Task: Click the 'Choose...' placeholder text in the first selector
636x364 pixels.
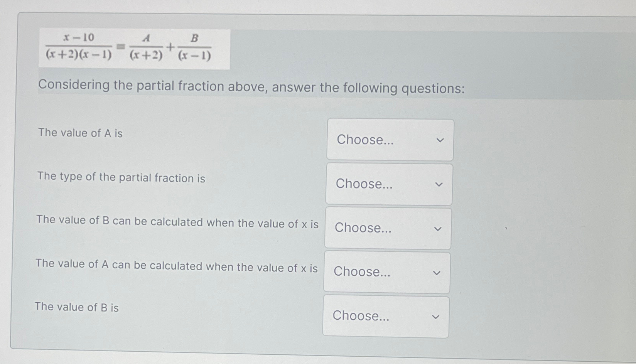Action: (x=364, y=140)
